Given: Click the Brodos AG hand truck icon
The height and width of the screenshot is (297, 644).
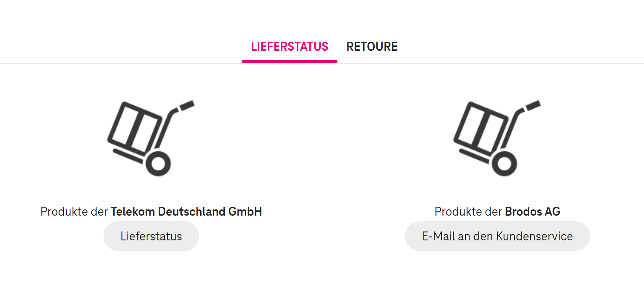Looking at the screenshot, I should point(497,138).
